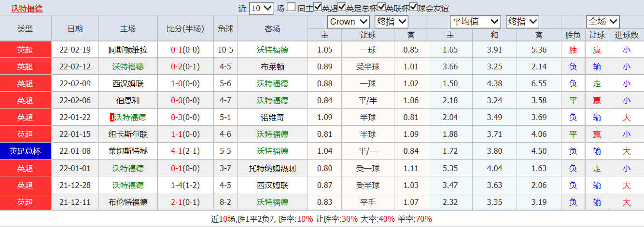Toggle the 球会友谊 checkbox
644x227 pixels.
[x=413, y=7]
